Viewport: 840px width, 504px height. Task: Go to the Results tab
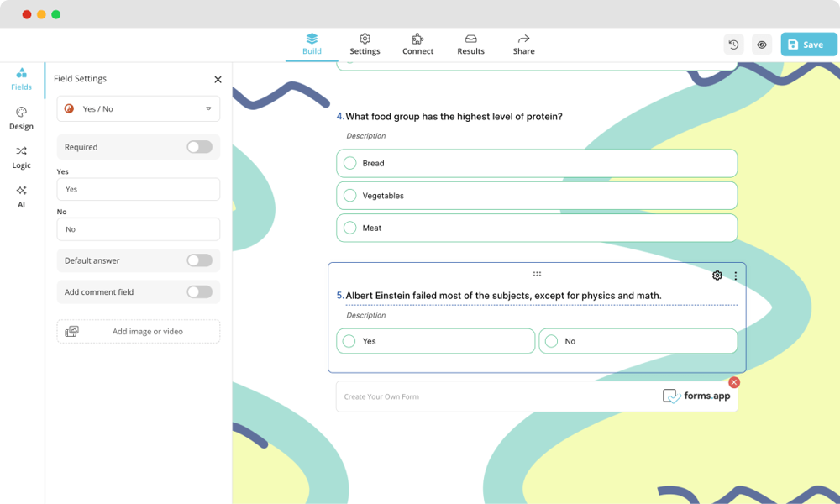(470, 45)
